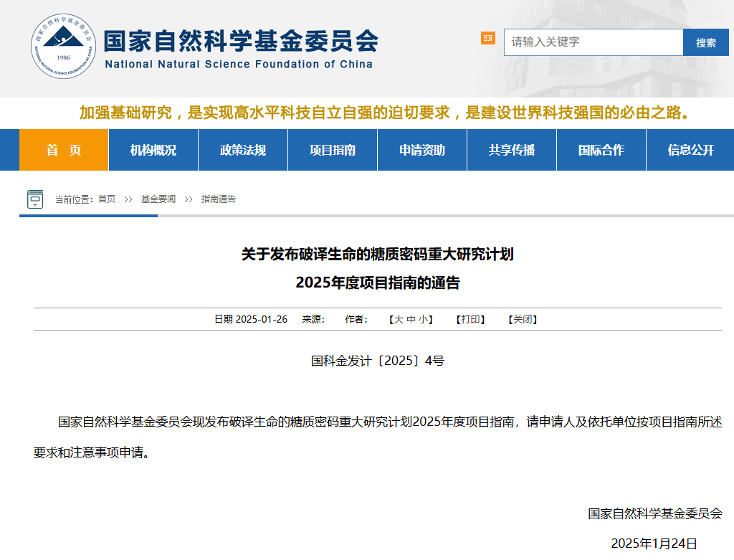
Task: Click the 搜索 search button
Action: (x=706, y=42)
